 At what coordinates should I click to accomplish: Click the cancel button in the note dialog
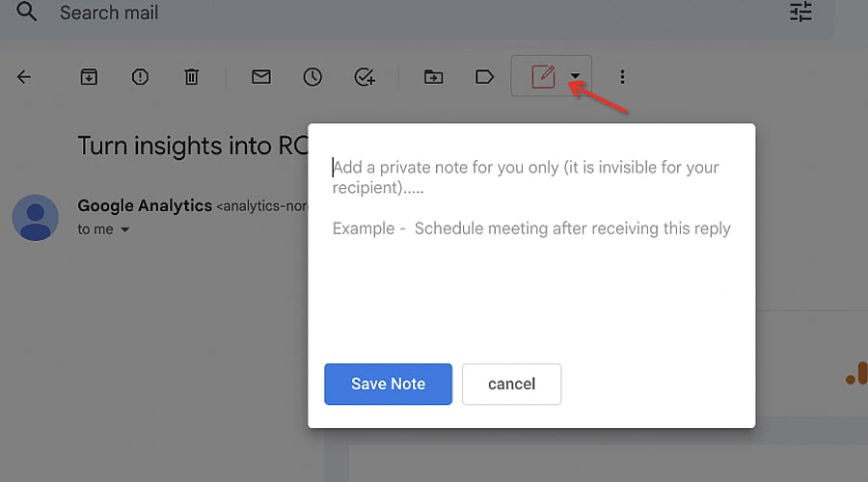(511, 384)
